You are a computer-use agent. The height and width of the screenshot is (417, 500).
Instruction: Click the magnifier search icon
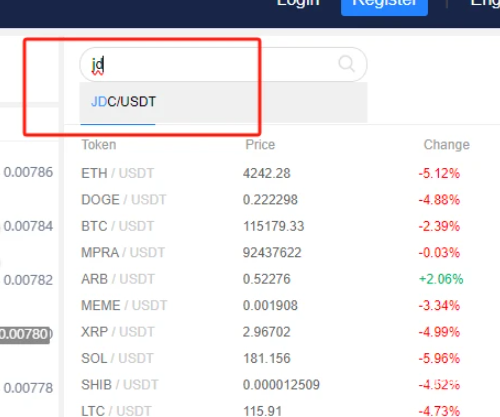(347, 64)
